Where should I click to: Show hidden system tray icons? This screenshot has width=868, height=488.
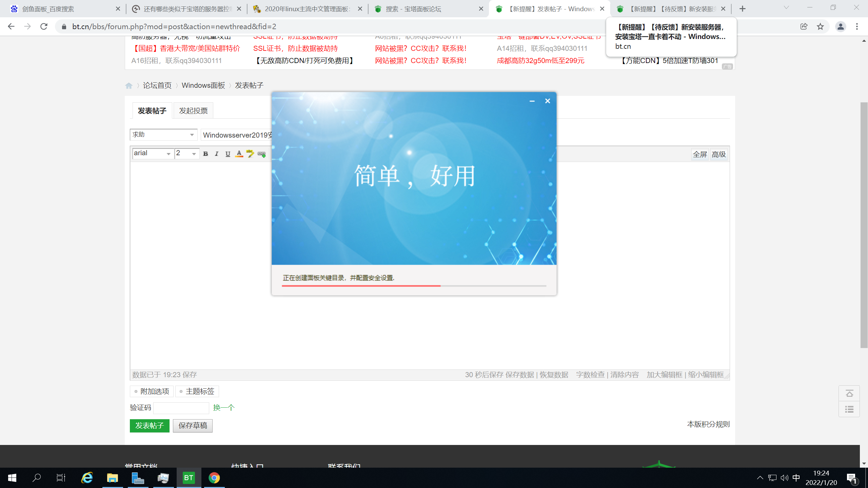pyautogui.click(x=760, y=478)
